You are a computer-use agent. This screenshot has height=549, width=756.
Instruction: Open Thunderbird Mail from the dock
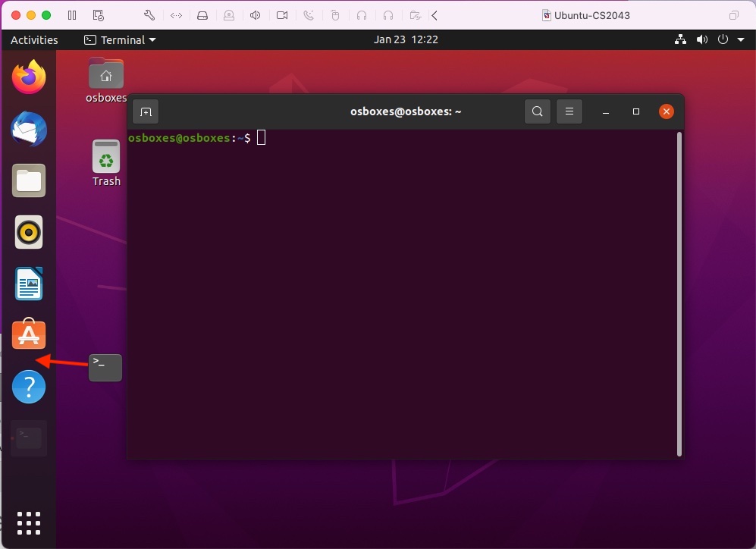point(29,129)
